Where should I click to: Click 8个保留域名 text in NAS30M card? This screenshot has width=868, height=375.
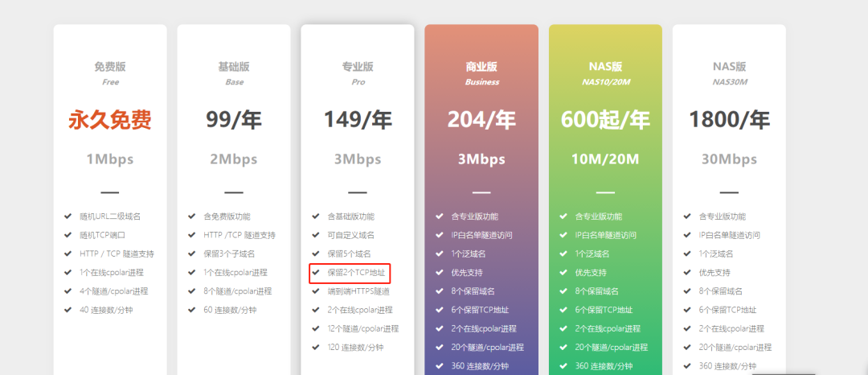pos(721,291)
